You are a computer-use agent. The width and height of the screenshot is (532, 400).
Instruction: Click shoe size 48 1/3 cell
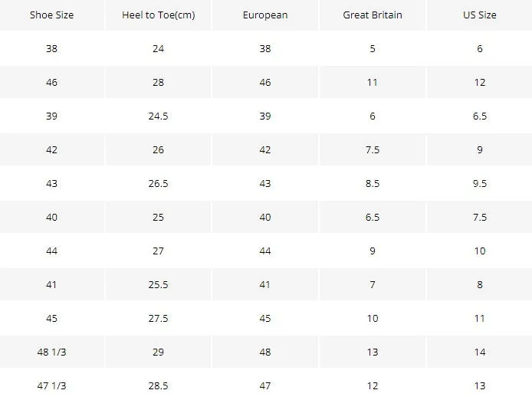pos(51,352)
